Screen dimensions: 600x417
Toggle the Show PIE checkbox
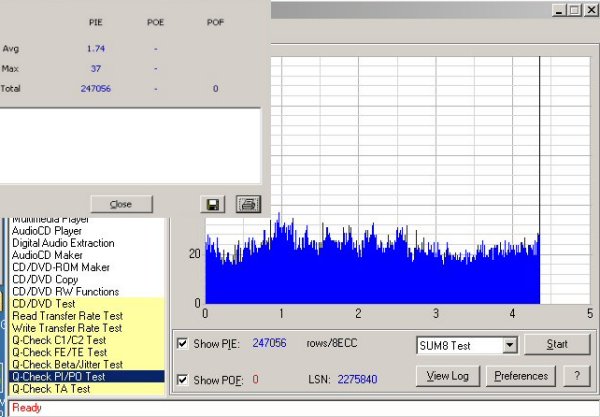183,344
